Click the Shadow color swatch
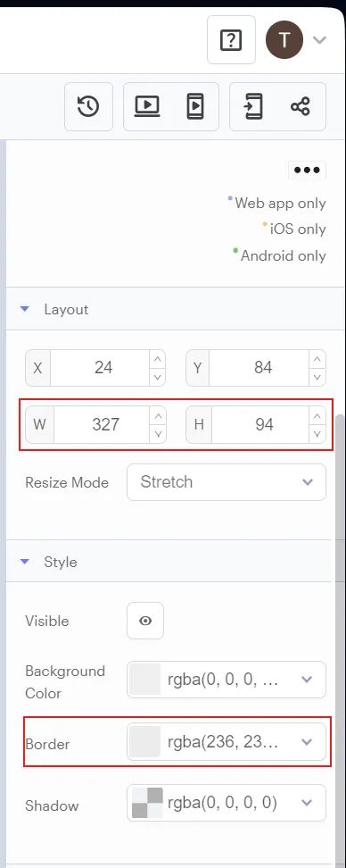The image size is (346, 868). (x=147, y=803)
